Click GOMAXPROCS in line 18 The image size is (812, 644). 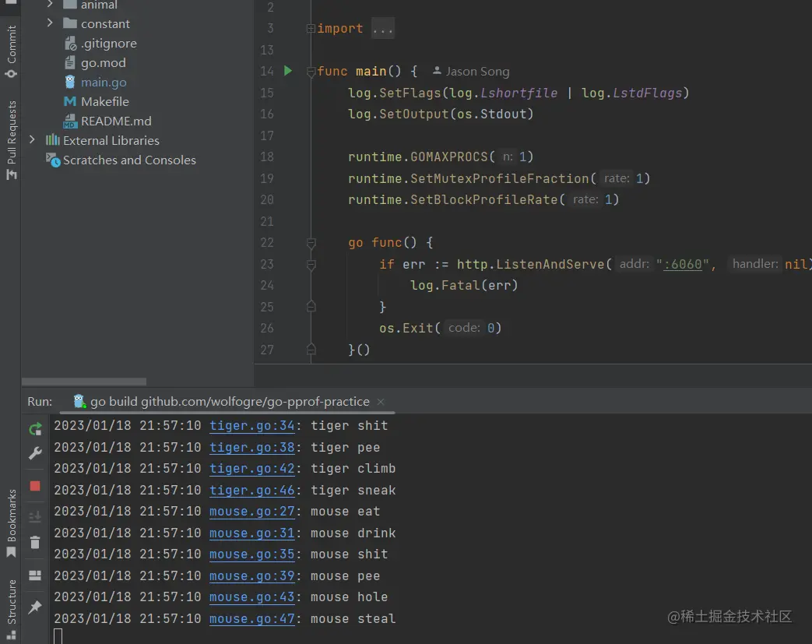449,157
